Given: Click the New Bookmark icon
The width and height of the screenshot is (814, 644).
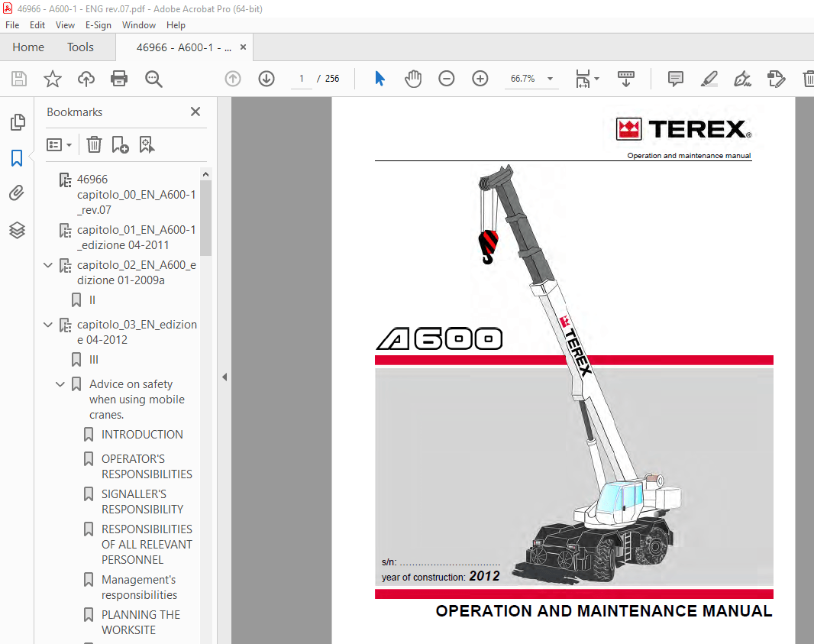Looking at the screenshot, I should pyautogui.click(x=119, y=144).
